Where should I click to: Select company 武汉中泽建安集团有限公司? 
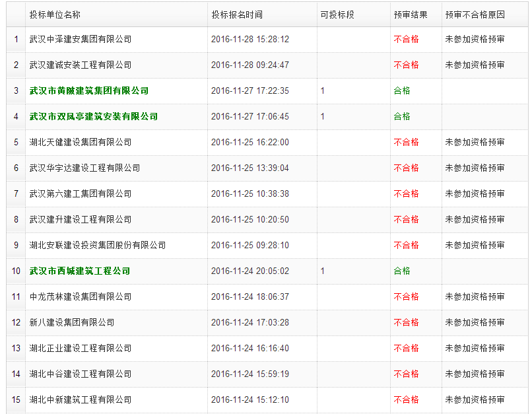(x=81, y=39)
